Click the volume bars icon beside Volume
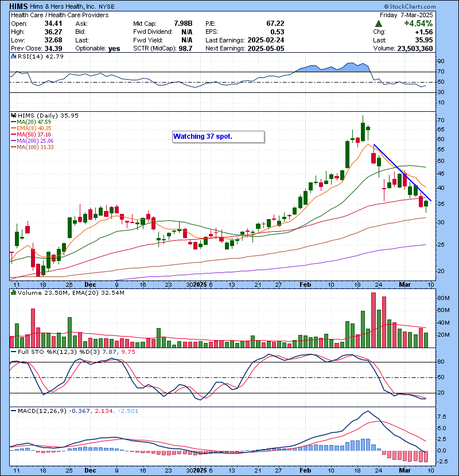This screenshot has width=459, height=476. [13, 292]
